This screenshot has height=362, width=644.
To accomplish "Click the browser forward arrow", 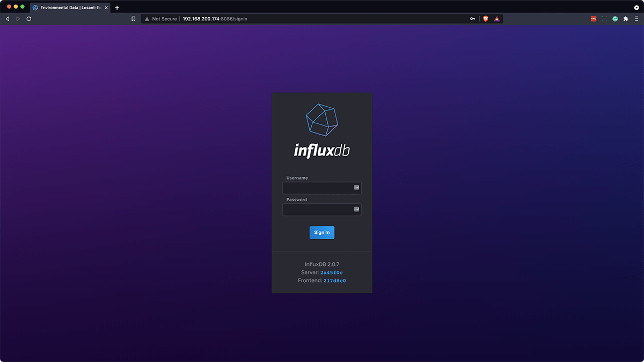I will tap(18, 19).
